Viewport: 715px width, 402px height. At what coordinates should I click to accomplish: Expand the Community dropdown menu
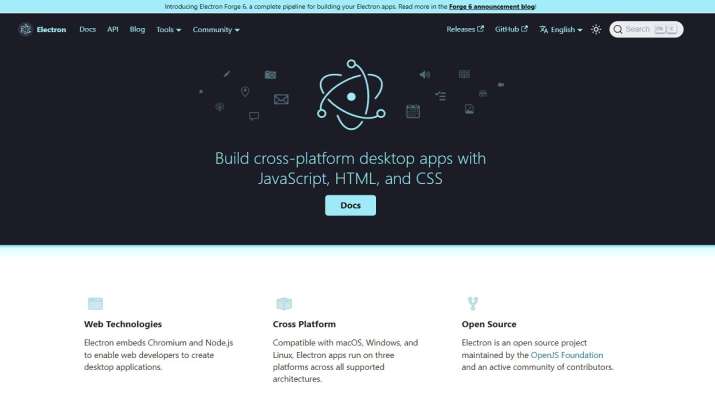tap(216, 30)
